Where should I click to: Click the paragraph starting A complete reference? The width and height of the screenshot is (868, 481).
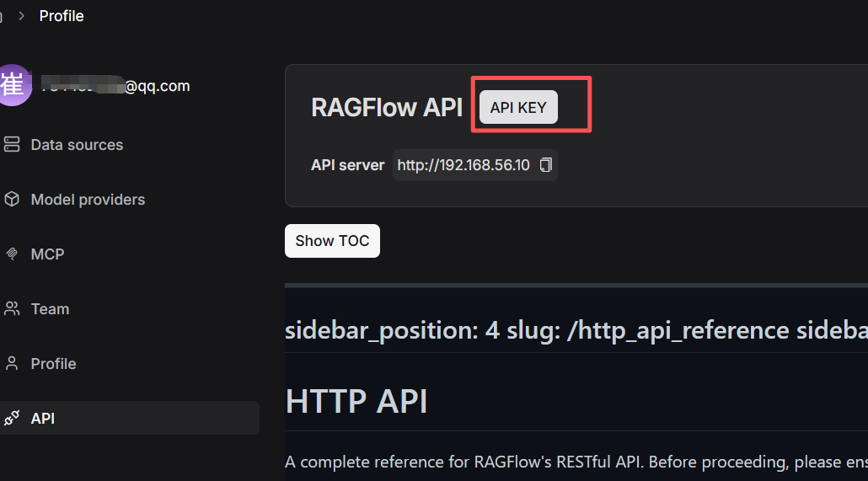tap(576, 462)
